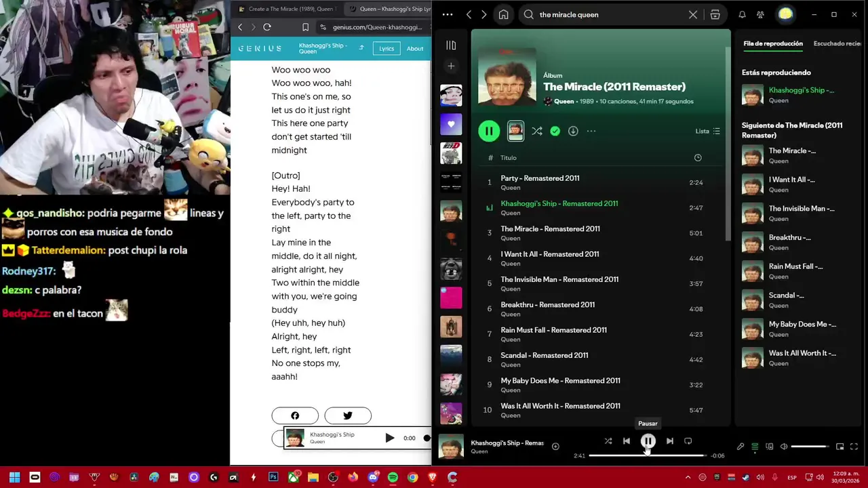The image size is (868, 488).
Task: Open the Lyrics tab on Genius
Action: (x=387, y=48)
